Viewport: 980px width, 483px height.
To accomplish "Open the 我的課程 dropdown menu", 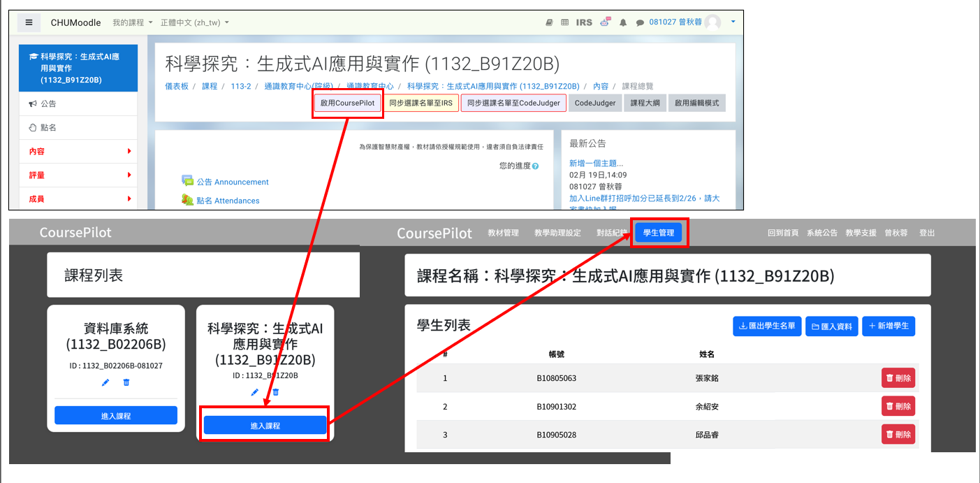I will point(133,22).
